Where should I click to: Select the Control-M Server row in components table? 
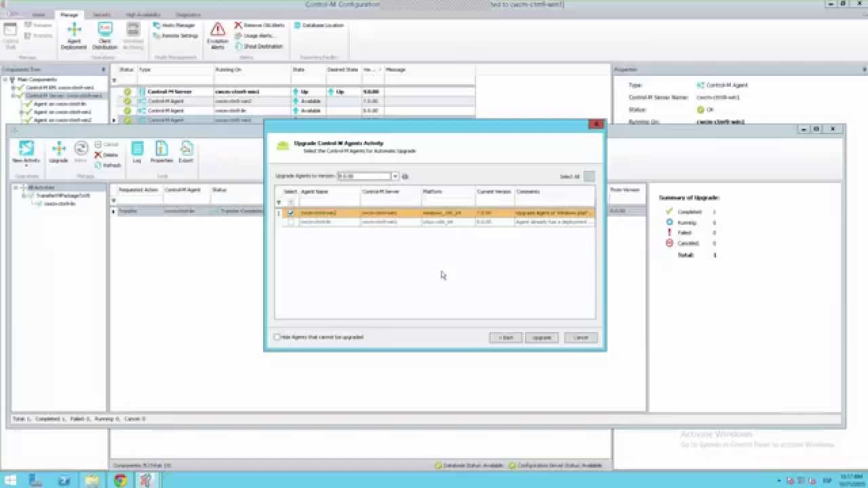click(296, 91)
